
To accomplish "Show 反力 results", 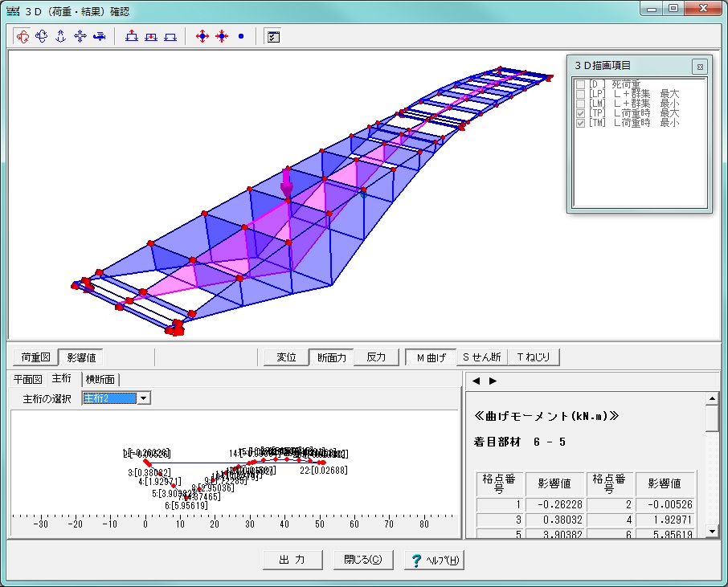I will (376, 357).
